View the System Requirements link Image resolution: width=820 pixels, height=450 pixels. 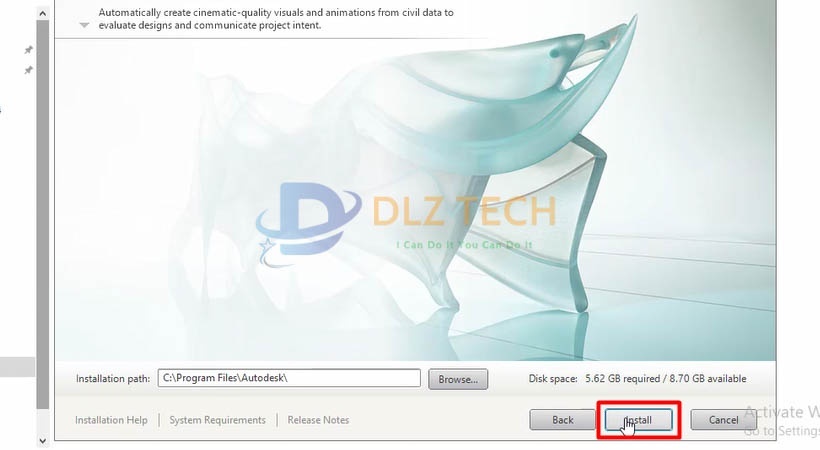coord(217,420)
